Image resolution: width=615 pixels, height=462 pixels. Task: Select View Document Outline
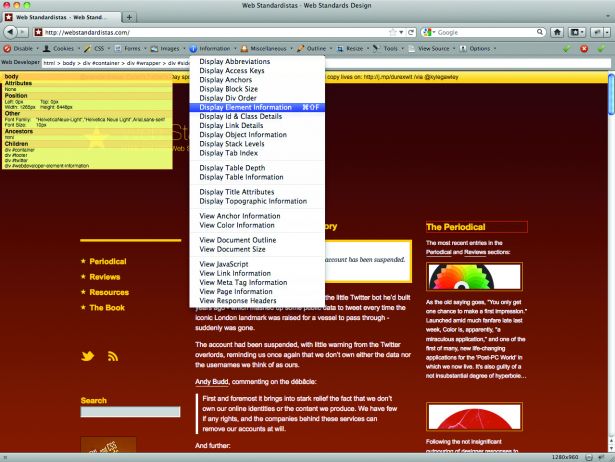point(257,240)
